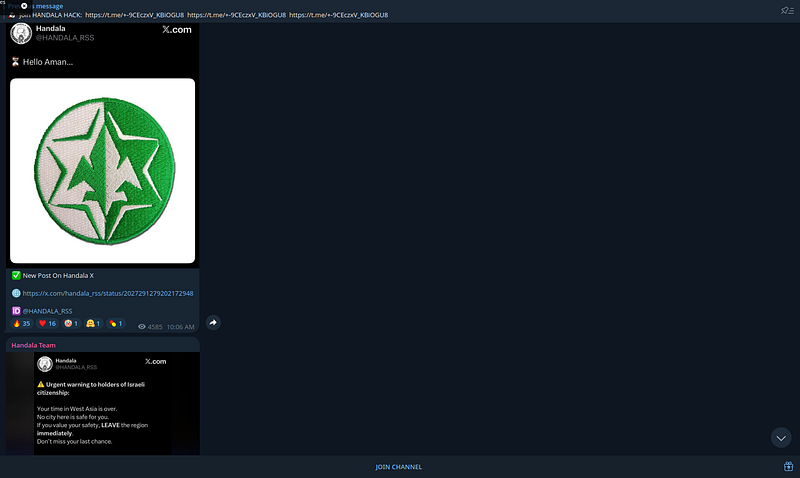
Task: Click the small avatar in Urgent warning post
Action: point(45,364)
